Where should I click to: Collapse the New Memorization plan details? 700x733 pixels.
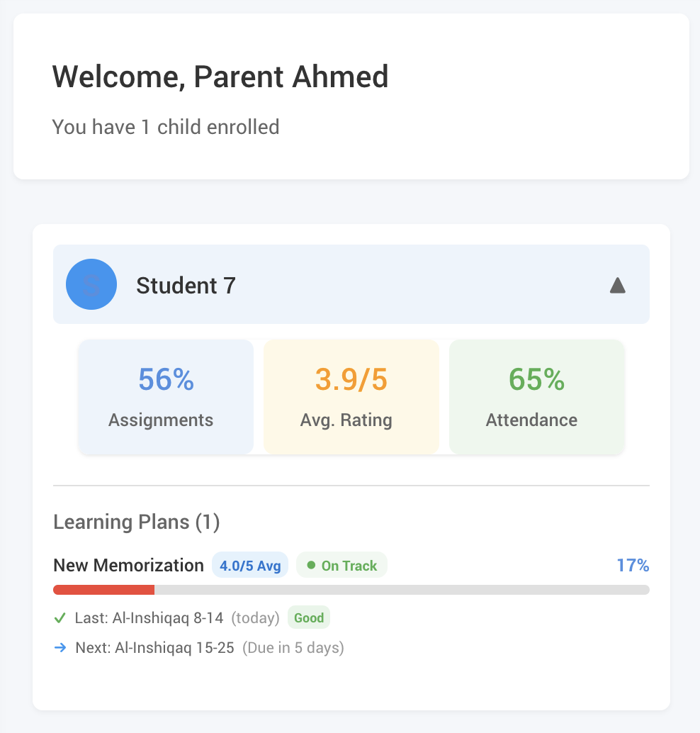point(128,565)
